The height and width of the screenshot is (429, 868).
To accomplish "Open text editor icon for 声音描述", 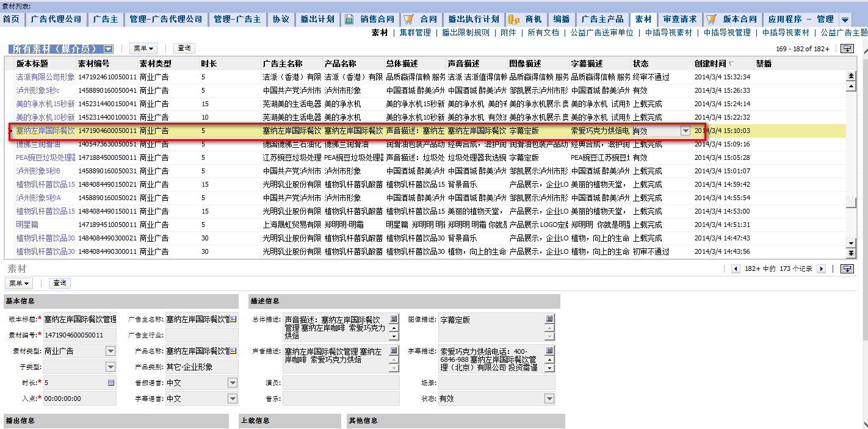I will click(394, 351).
